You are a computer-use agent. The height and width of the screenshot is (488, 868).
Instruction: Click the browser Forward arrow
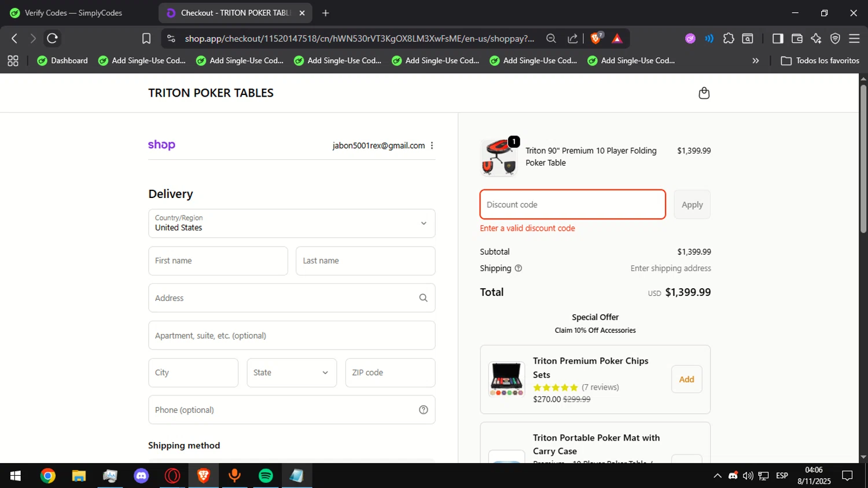coord(33,38)
